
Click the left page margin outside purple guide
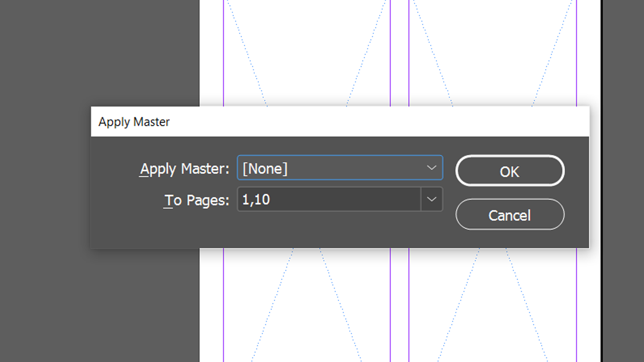click(x=211, y=50)
